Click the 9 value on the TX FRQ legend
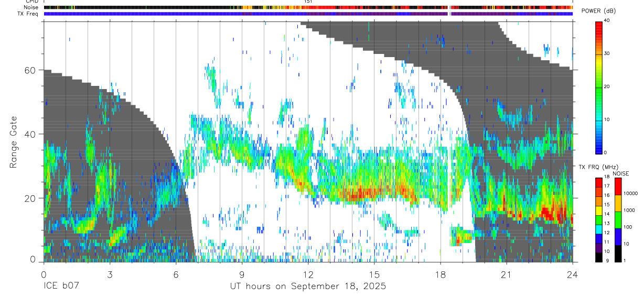This screenshot has height=297, width=644. point(606,260)
